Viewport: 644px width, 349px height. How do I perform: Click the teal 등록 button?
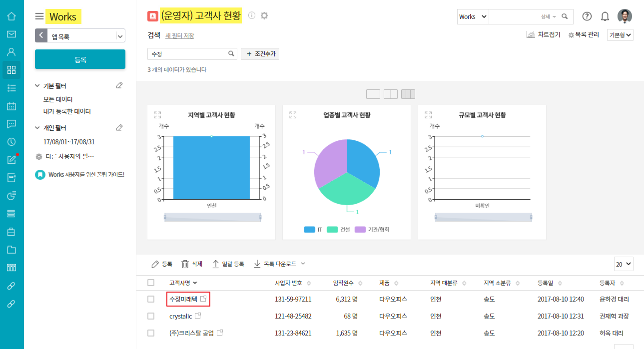(80, 59)
